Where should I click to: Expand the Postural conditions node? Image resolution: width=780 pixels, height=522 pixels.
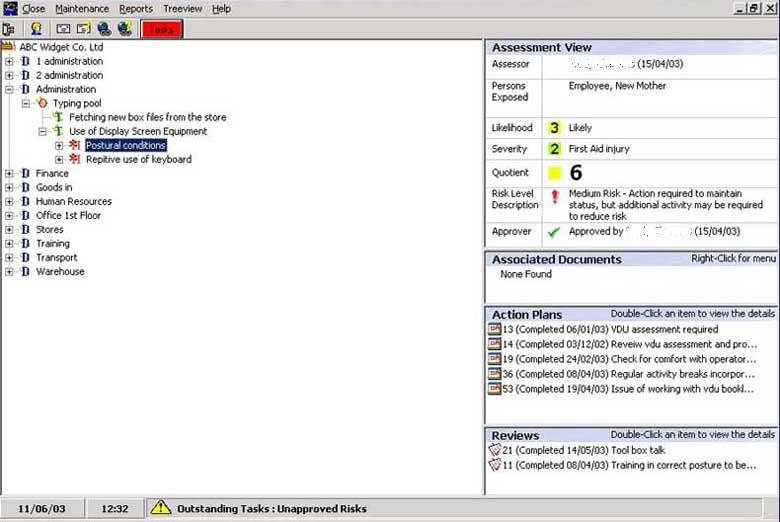[x=59, y=145]
